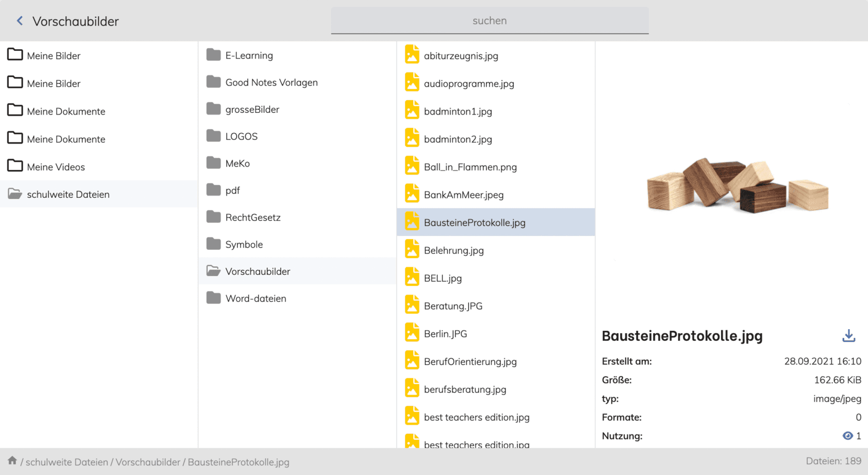This screenshot has height=475, width=868.
Task: Download BausteineProtokolle.jpg with the download icon
Action: click(x=849, y=336)
